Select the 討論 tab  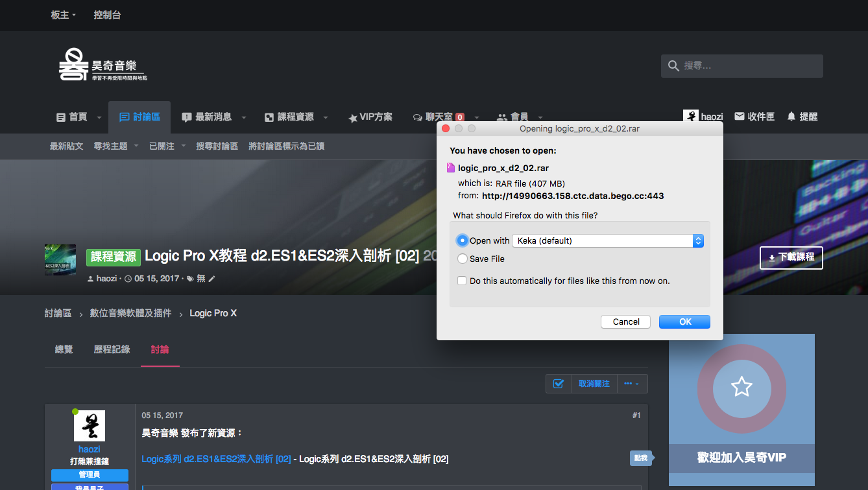(160, 349)
